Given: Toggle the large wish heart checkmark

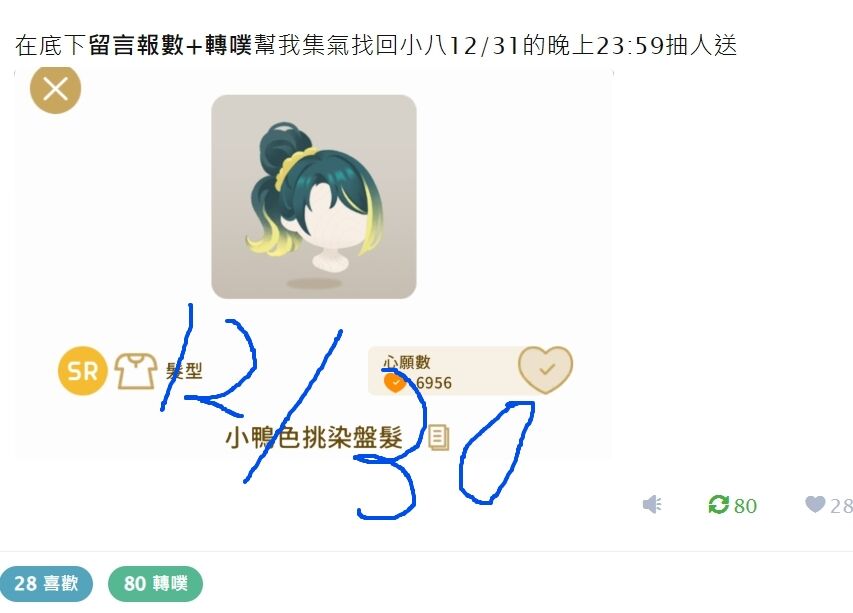Looking at the screenshot, I should (545, 370).
